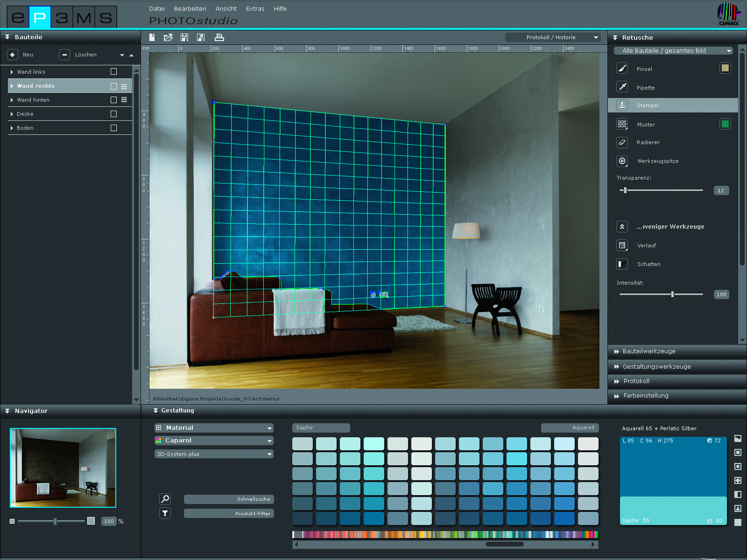Viewport: 747px width, 560px height.
Task: Toggle the checkbox for Decke
Action: 113,114
